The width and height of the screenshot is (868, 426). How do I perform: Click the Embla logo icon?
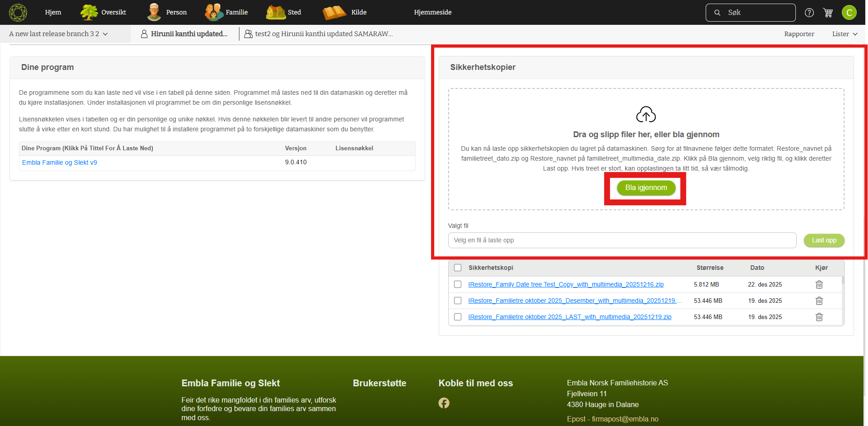tap(18, 12)
